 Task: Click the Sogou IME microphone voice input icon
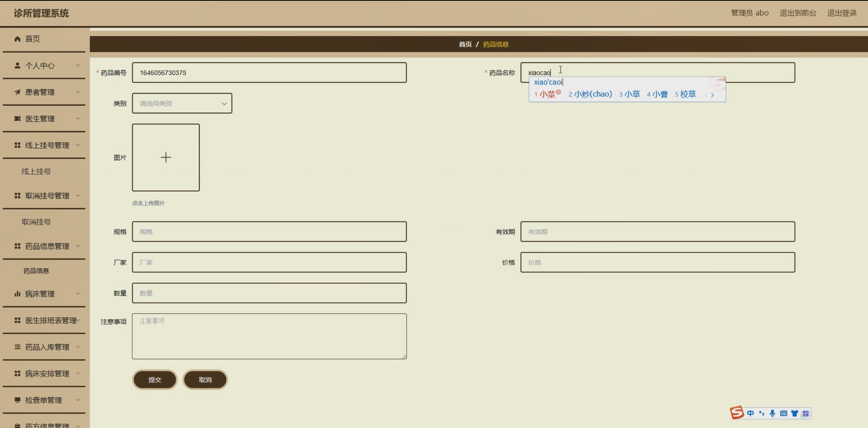[772, 413]
